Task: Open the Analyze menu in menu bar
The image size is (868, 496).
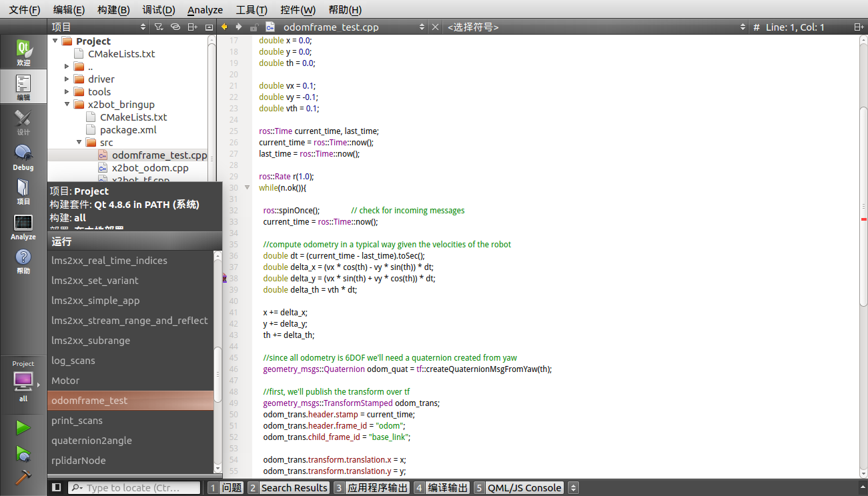Action: point(205,9)
